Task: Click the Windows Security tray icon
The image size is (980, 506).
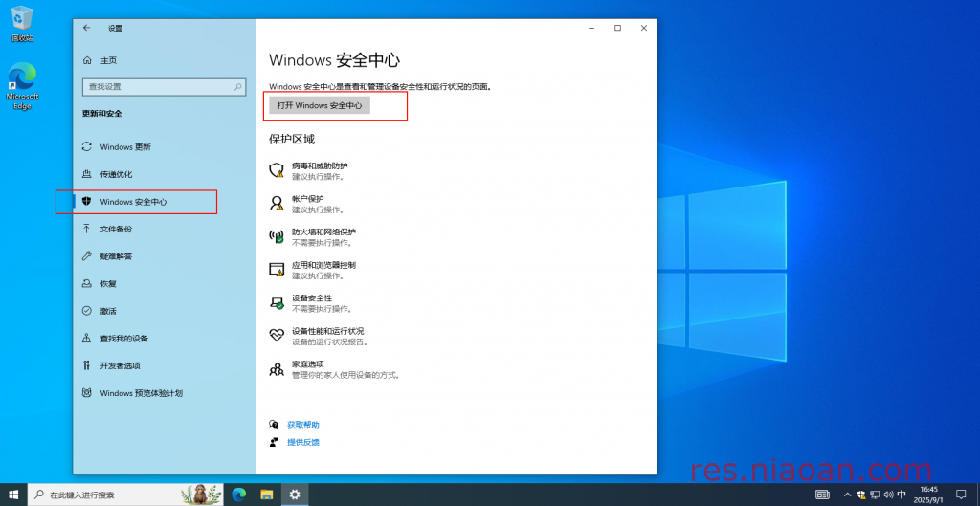Action: (861, 495)
